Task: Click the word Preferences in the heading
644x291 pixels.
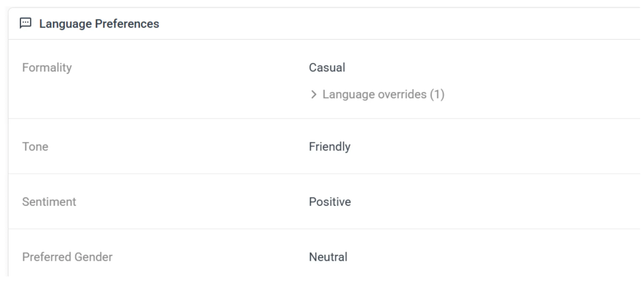Action: 127,24
